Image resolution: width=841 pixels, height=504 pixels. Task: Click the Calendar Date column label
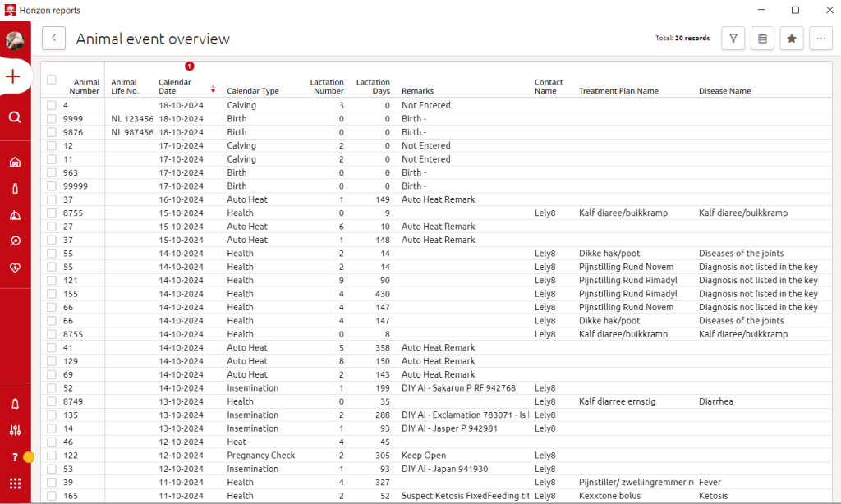coord(175,86)
